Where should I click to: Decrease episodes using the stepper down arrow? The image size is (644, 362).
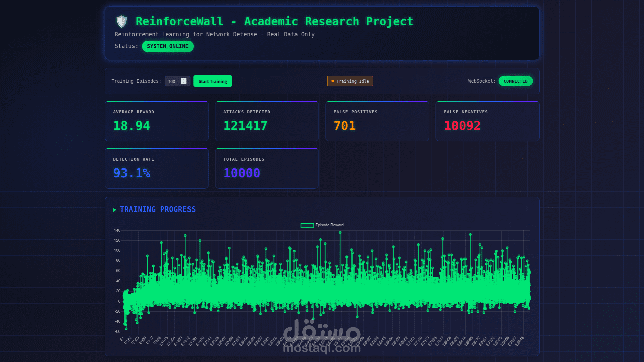pyautogui.click(x=184, y=83)
